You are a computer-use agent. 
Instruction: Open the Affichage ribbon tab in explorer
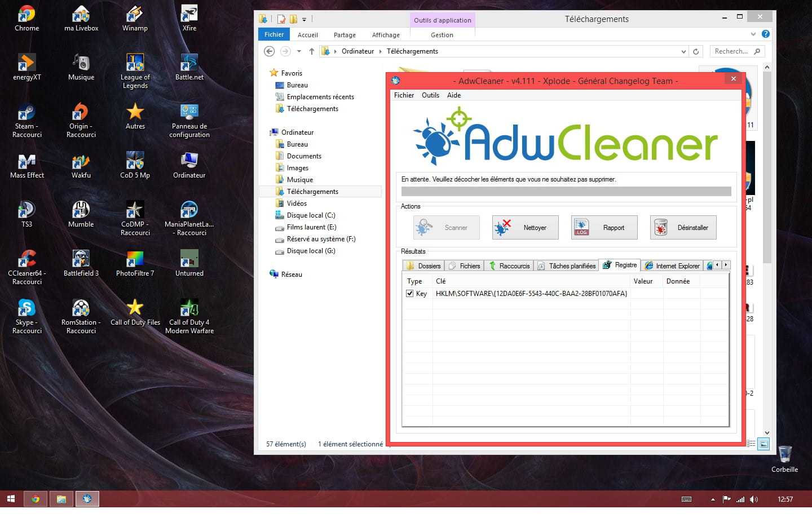click(x=386, y=35)
